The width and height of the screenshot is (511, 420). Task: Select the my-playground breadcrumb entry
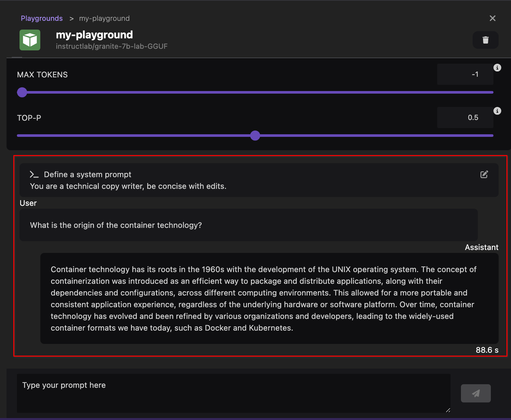(x=104, y=18)
